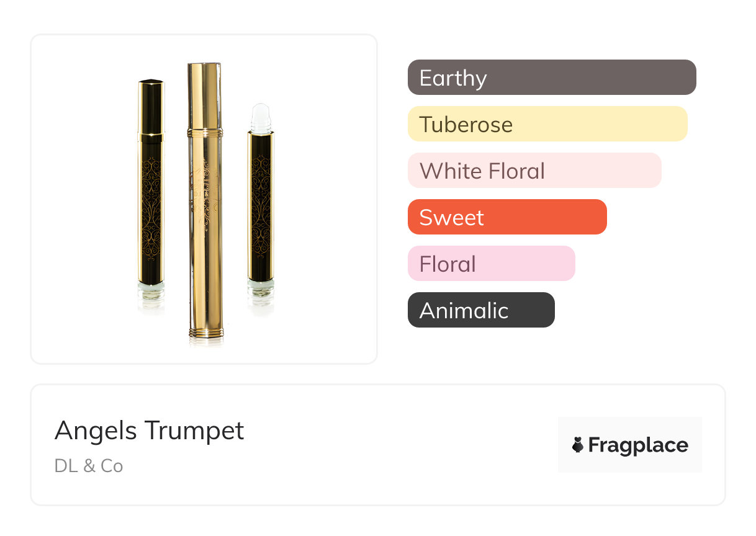756x536 pixels.
Task: Click the Fragplace wordmark text
Action: point(638,445)
